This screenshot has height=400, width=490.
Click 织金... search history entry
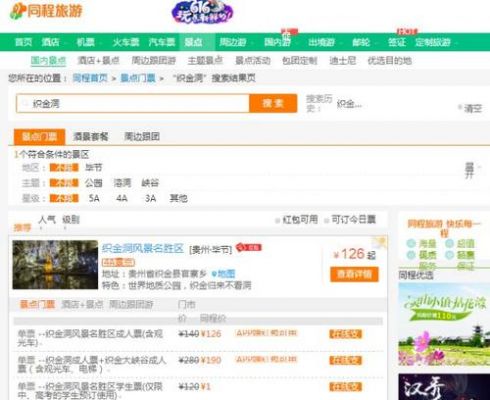click(x=349, y=104)
